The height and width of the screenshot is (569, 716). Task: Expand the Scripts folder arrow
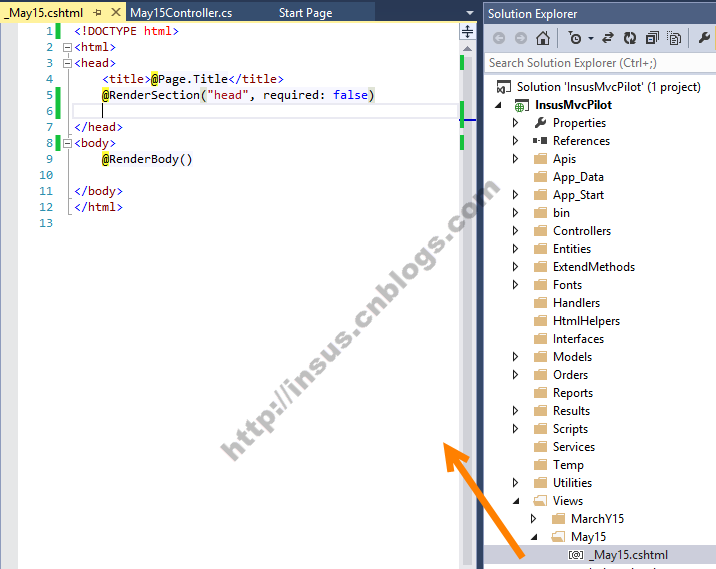tap(516, 429)
